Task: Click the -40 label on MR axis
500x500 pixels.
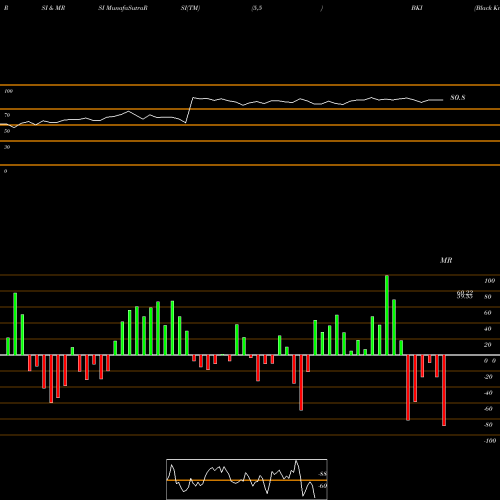Action: coord(488,393)
